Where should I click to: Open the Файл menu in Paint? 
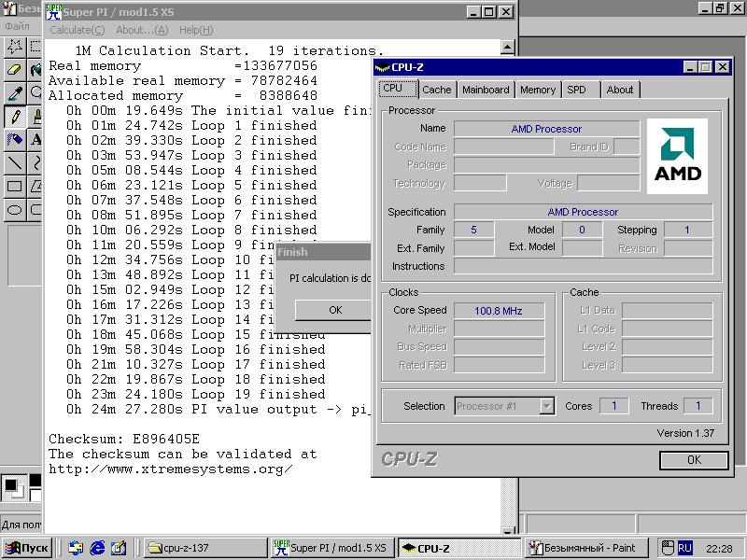coord(17,26)
